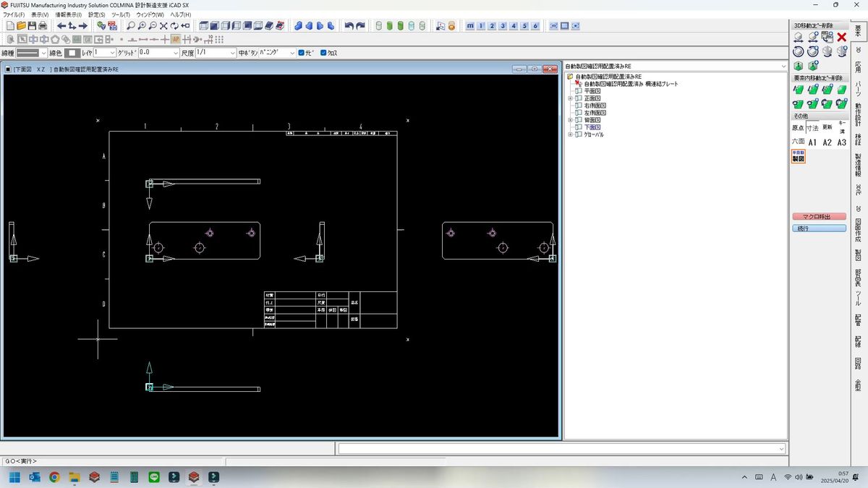Open the 表示(V) menu
Viewport: 868px width, 488px height.
tap(39, 14)
